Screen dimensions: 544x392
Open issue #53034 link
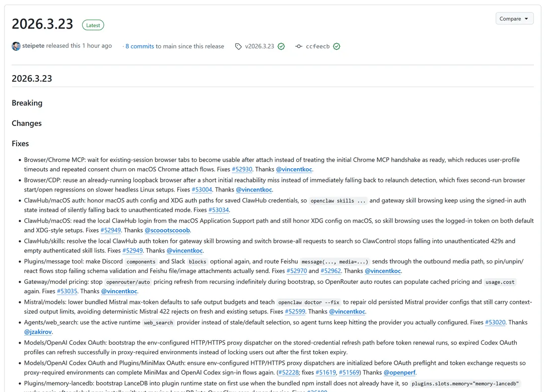(219, 210)
